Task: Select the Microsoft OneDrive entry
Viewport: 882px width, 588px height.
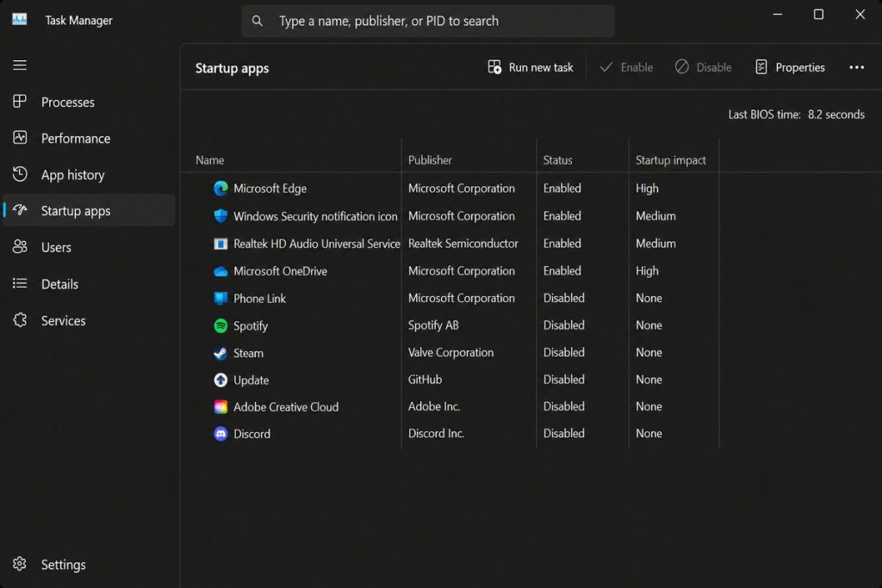Action: (x=280, y=271)
